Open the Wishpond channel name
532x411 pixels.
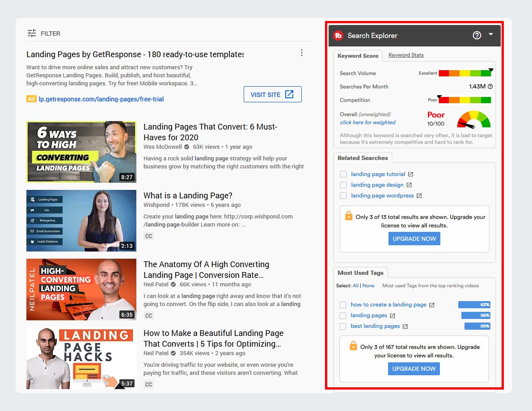156,205
